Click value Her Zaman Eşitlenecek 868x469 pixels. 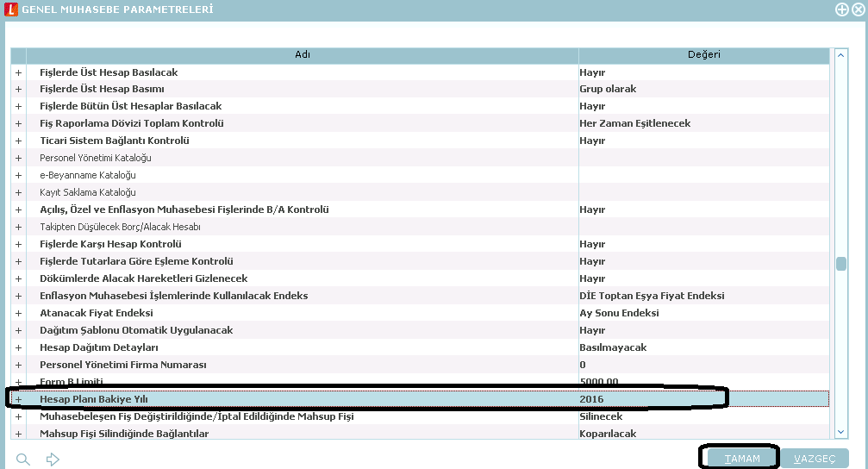(635, 123)
